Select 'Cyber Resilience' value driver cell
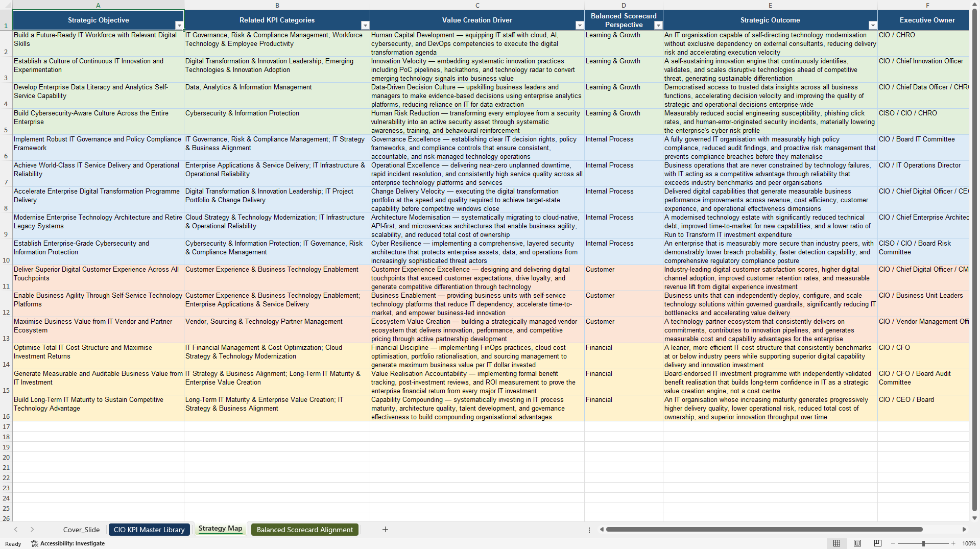This screenshot has height=549, width=980. click(477, 252)
